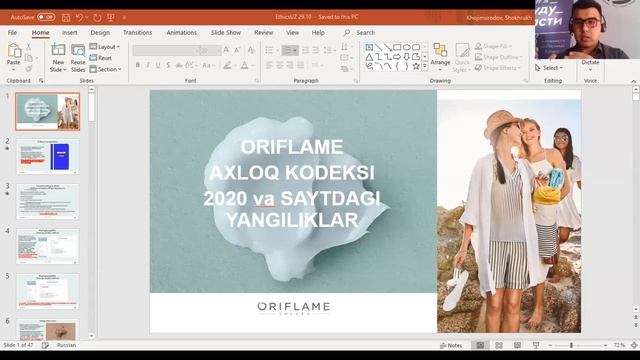
Task: Switch to the Animations tab
Action: point(182,32)
